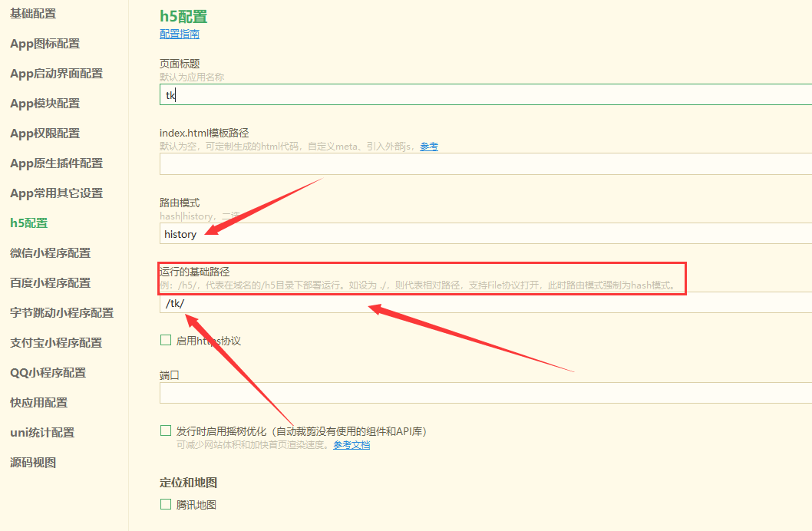The width and height of the screenshot is (812, 531).
Task: Open 快应用配置 settings
Action: (37, 402)
